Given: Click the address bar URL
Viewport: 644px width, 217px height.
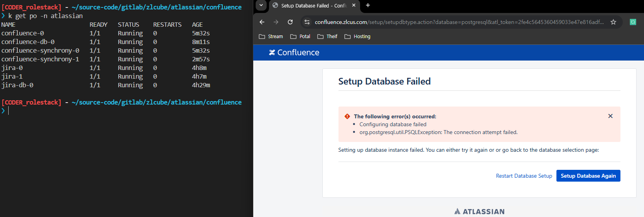Looking at the screenshot, I should pyautogui.click(x=459, y=22).
